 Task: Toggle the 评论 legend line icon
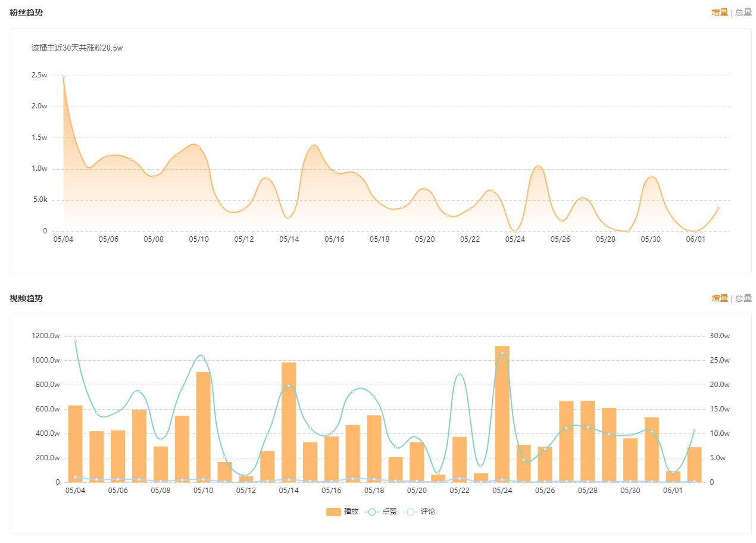pos(410,511)
